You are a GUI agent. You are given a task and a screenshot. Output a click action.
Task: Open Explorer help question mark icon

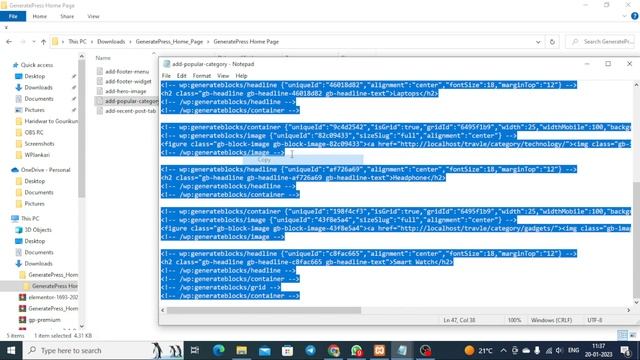635,16
